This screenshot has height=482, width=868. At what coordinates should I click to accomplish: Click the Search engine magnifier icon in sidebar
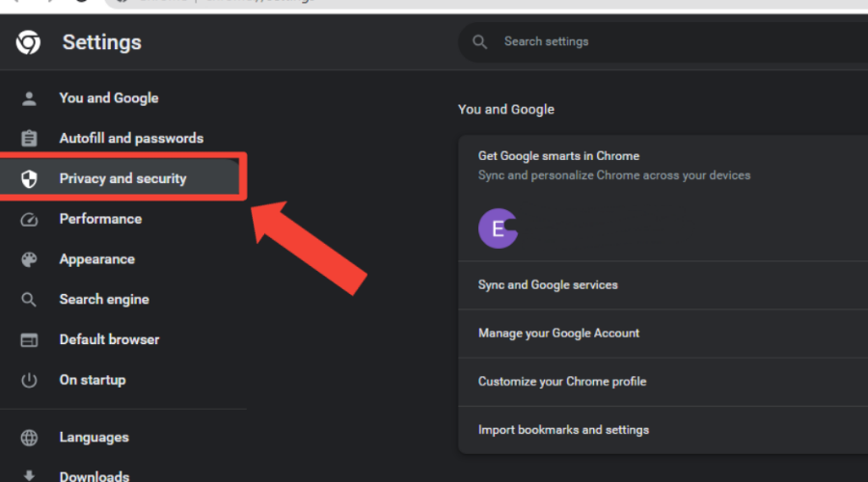click(29, 300)
